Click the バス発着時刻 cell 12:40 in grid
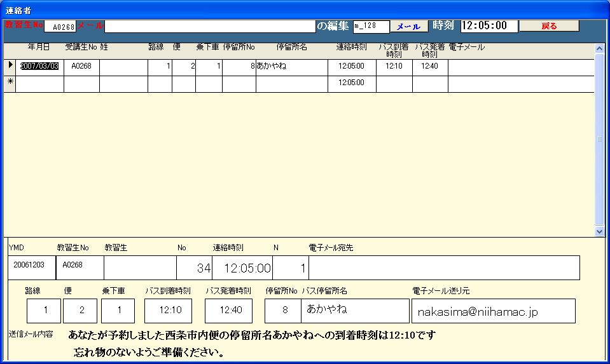Image resolution: width=610 pixels, height=364 pixels. [430, 66]
